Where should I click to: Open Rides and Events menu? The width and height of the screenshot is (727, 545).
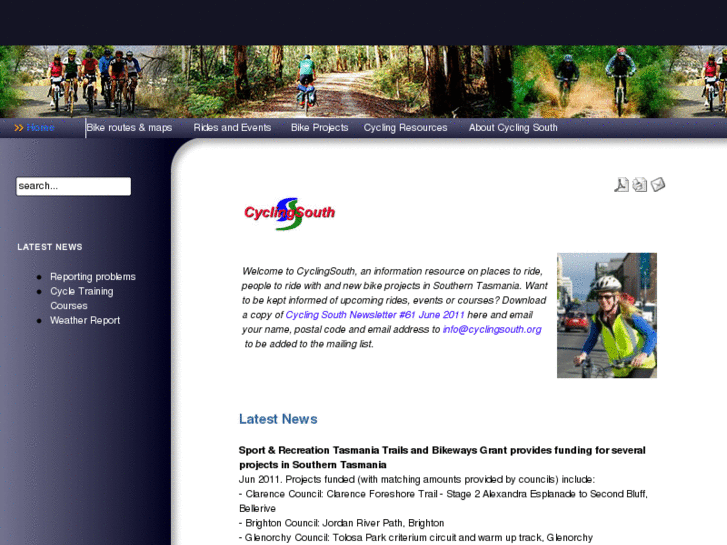tap(232, 128)
